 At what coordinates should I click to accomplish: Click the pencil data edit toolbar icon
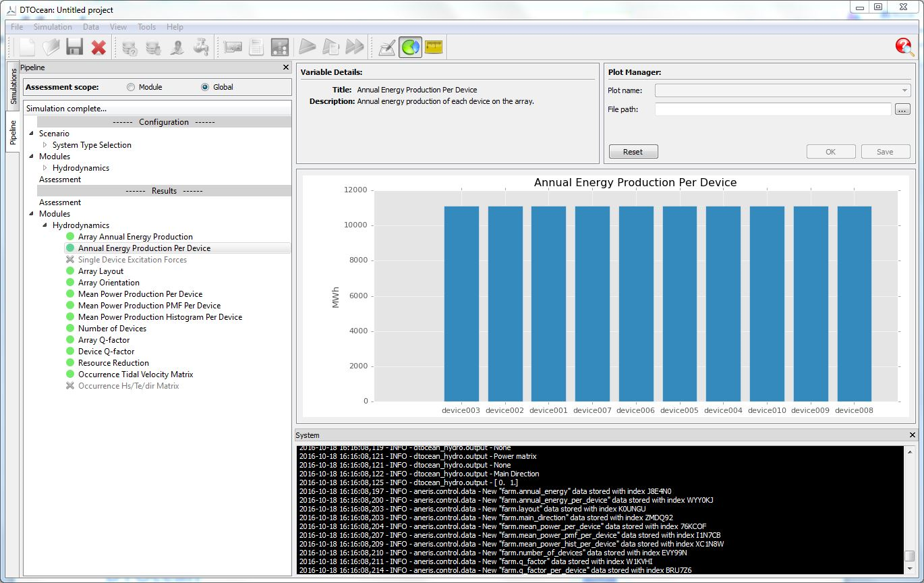[386, 47]
